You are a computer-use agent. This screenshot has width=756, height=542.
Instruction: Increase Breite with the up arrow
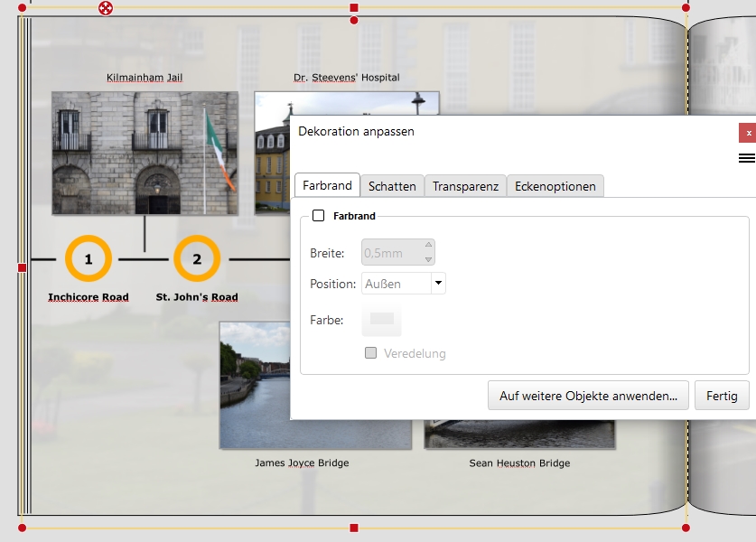point(428,247)
